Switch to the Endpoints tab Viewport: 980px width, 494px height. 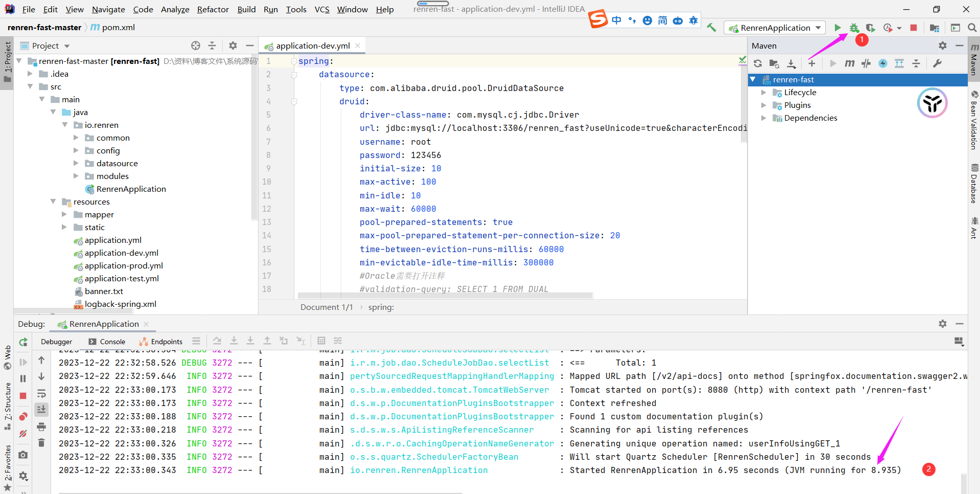tap(161, 342)
